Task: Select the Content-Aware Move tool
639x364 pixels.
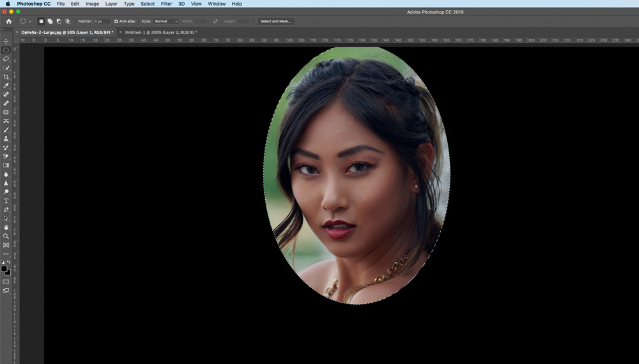Action: click(x=6, y=121)
